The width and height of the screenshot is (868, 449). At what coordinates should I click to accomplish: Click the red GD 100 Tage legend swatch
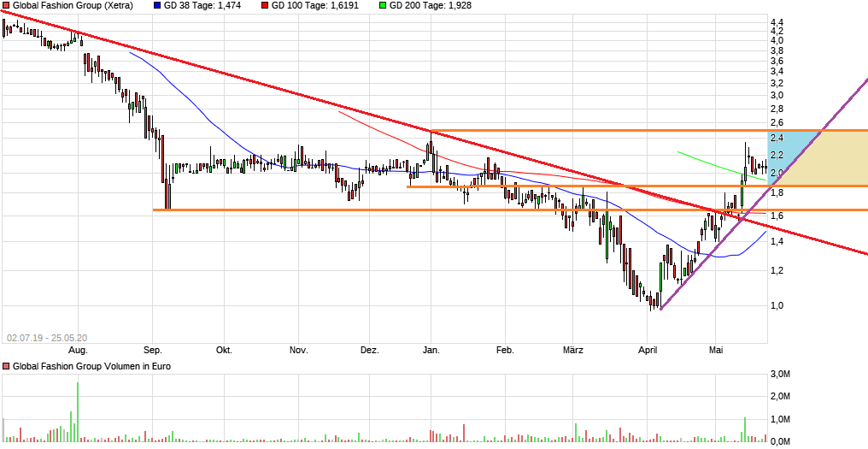click(266, 5)
